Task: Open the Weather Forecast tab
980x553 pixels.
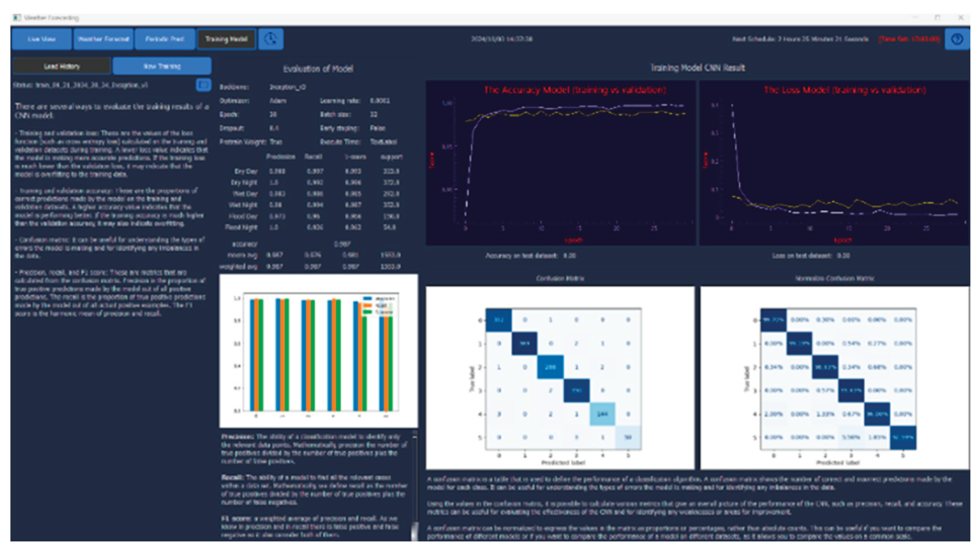Action: pyautogui.click(x=103, y=39)
